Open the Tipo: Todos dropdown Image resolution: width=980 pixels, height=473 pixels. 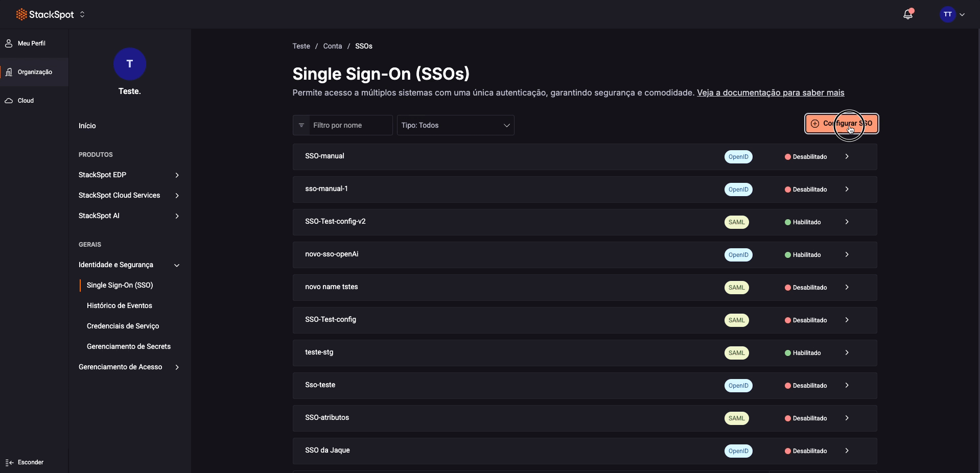click(x=456, y=125)
